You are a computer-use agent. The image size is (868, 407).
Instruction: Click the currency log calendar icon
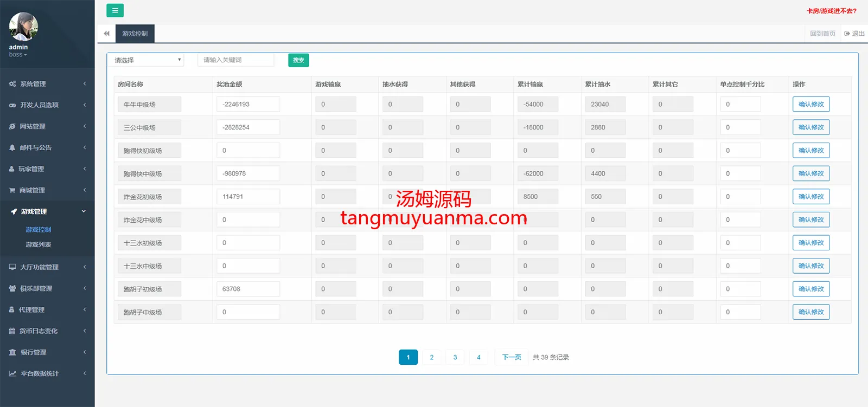[x=12, y=331]
